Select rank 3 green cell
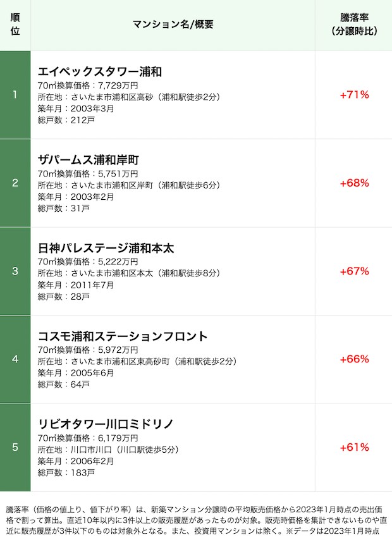The width and height of the screenshot is (392, 547). click(15, 271)
